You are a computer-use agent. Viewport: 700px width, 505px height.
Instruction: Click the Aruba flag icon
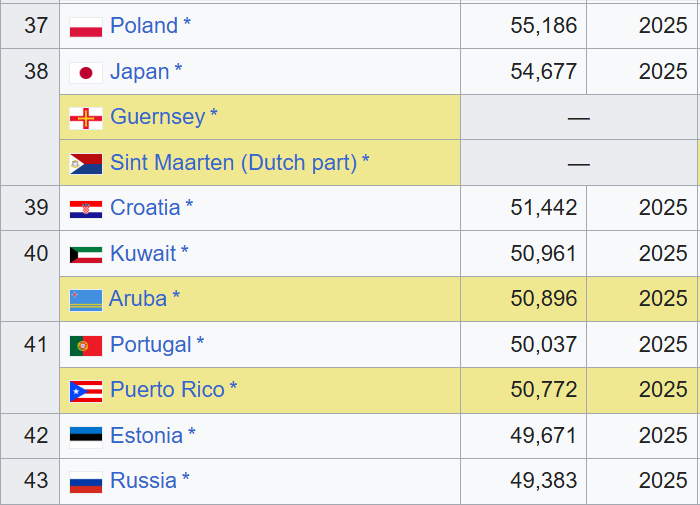pos(86,299)
